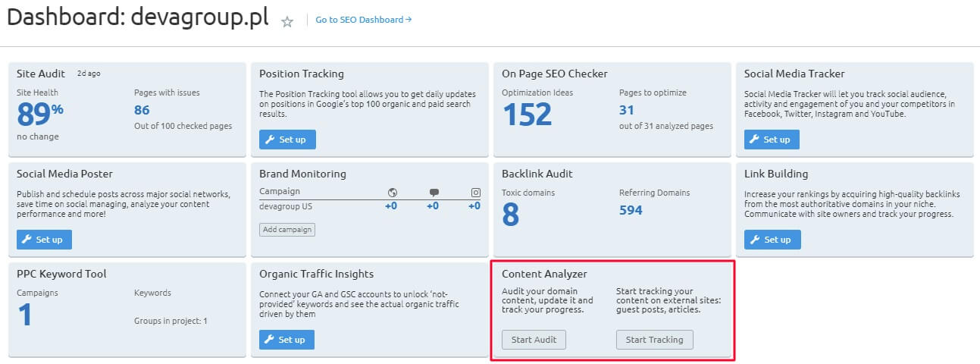
Task: Set up Position Tracking
Action: [287, 140]
